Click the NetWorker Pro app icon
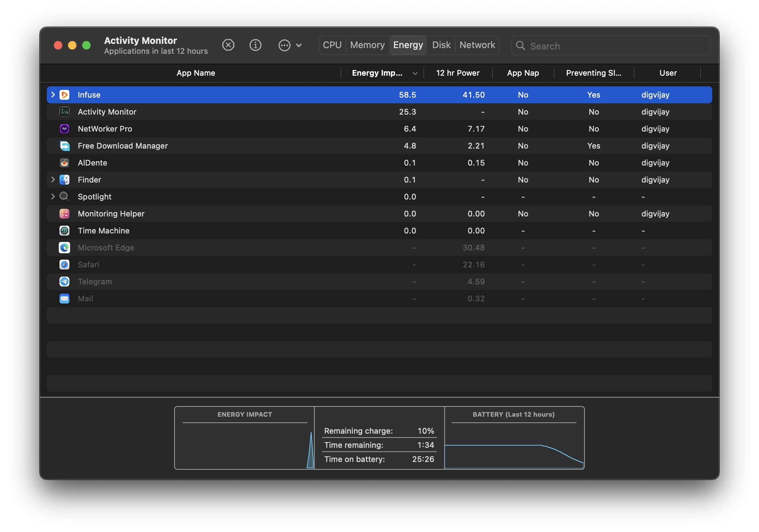Viewport: 759px width, 532px height. click(x=64, y=129)
